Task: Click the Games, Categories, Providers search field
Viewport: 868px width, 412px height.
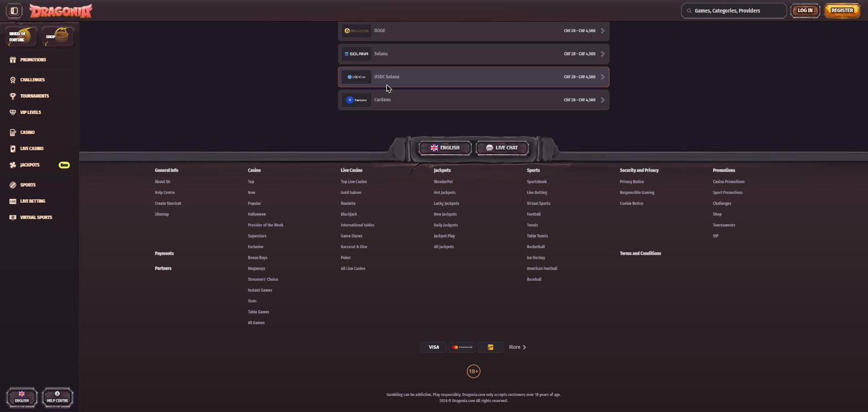Action: 734,11
